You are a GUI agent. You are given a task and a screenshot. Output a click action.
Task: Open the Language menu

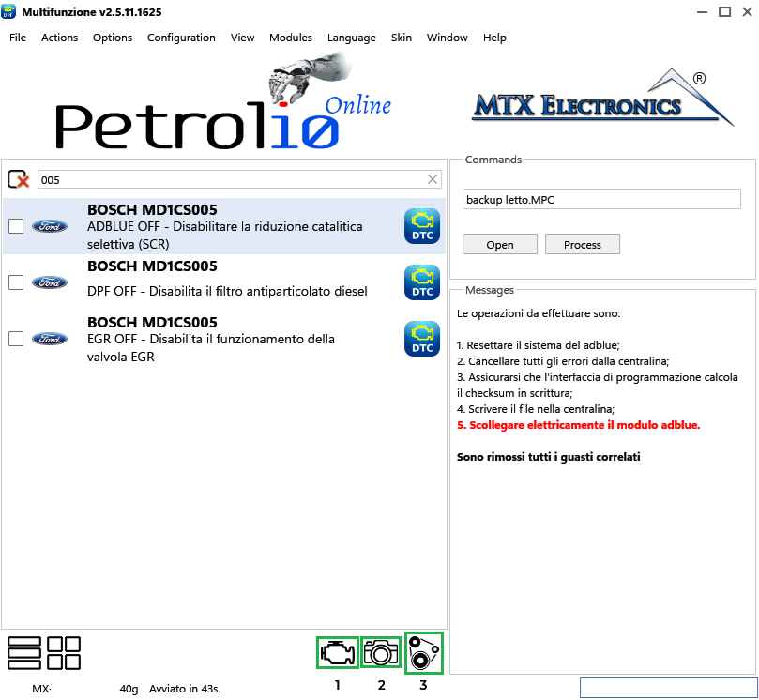352,38
